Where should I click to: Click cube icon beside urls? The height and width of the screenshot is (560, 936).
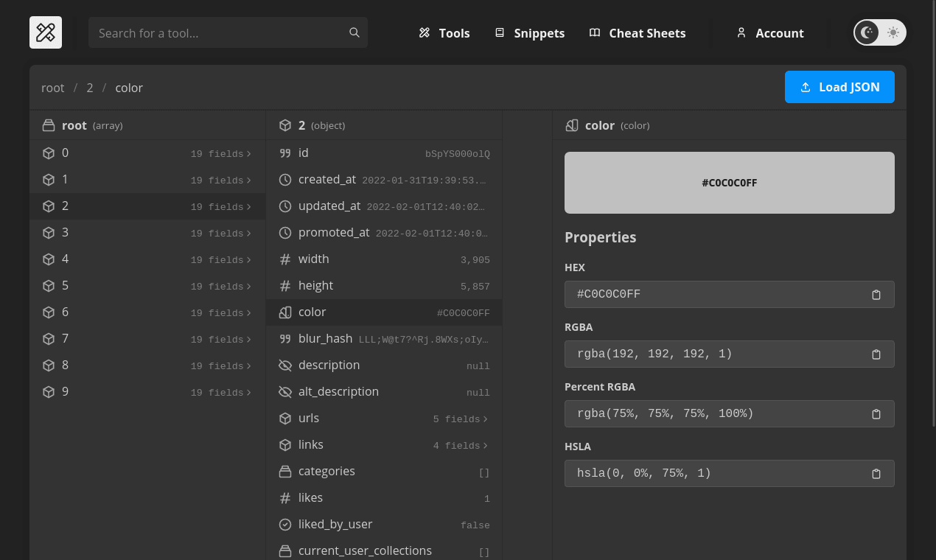285,419
